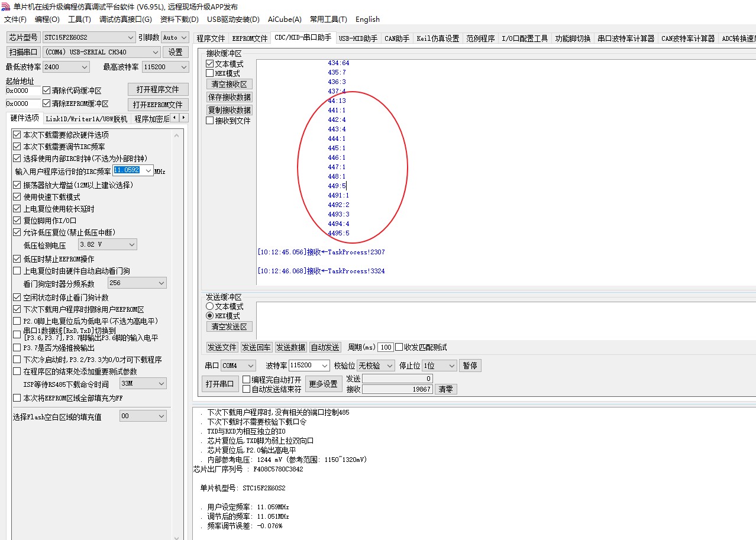Click the 周期(ms) input field
This screenshot has width=756, height=540.
[386, 347]
